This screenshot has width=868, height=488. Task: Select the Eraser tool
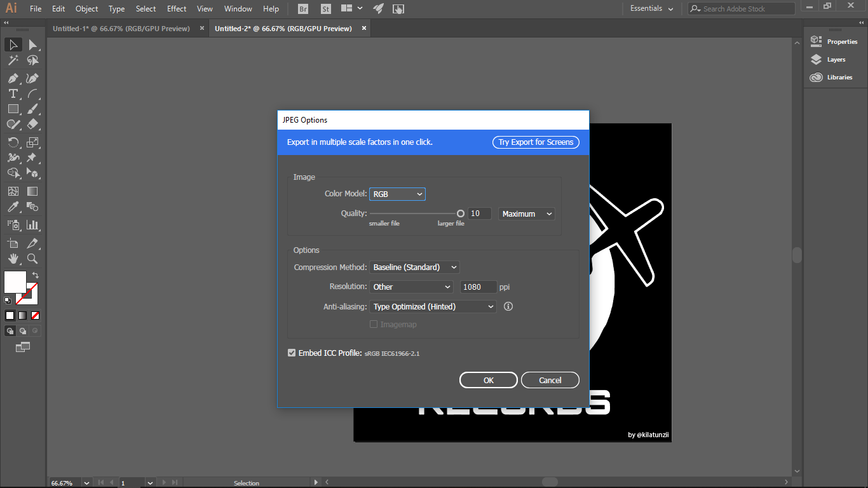(x=32, y=124)
